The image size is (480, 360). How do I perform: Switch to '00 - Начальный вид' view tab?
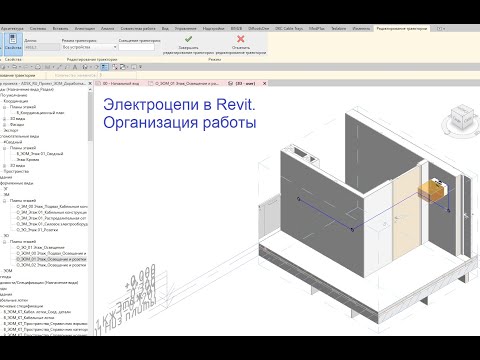point(121,83)
